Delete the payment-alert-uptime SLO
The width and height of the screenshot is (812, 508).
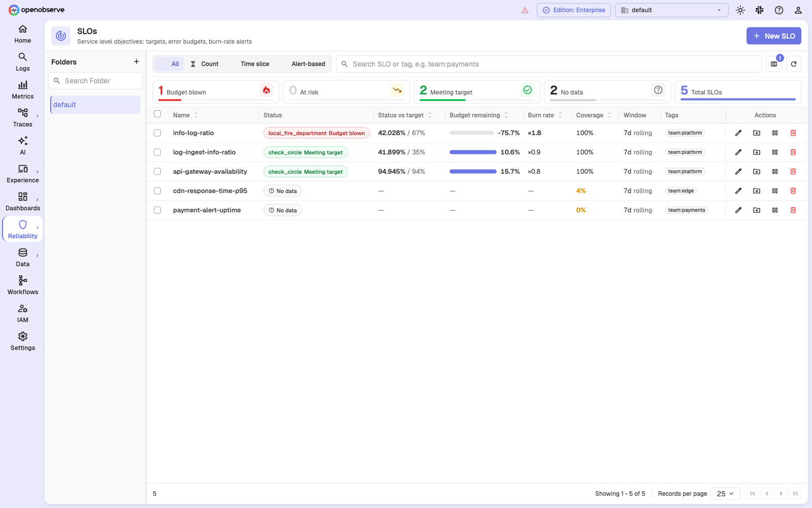point(793,210)
